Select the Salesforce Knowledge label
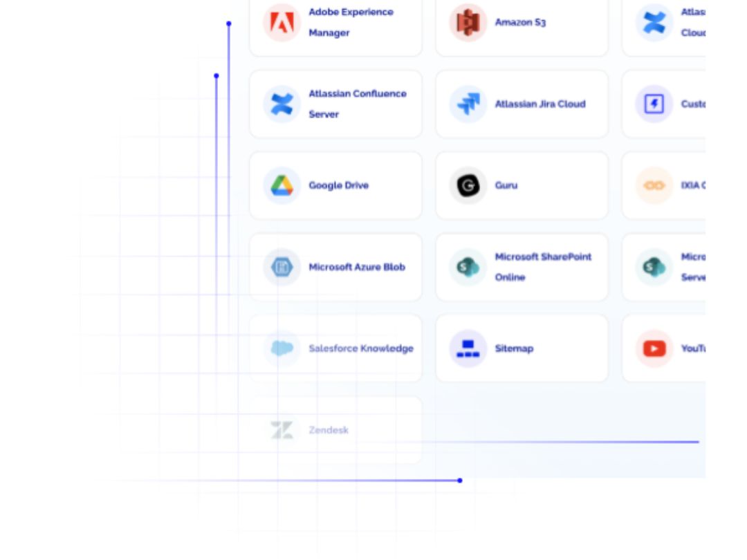Screen dimensions: 747x560 pos(361,348)
